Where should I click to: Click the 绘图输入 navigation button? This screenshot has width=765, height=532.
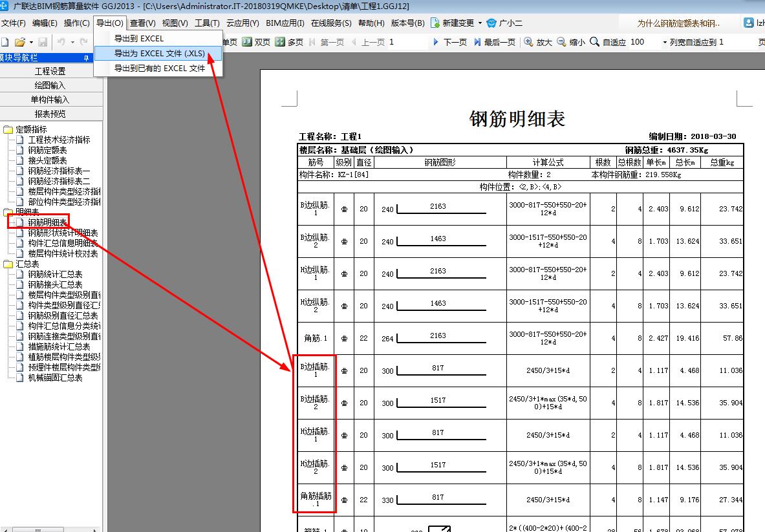pyautogui.click(x=50, y=86)
